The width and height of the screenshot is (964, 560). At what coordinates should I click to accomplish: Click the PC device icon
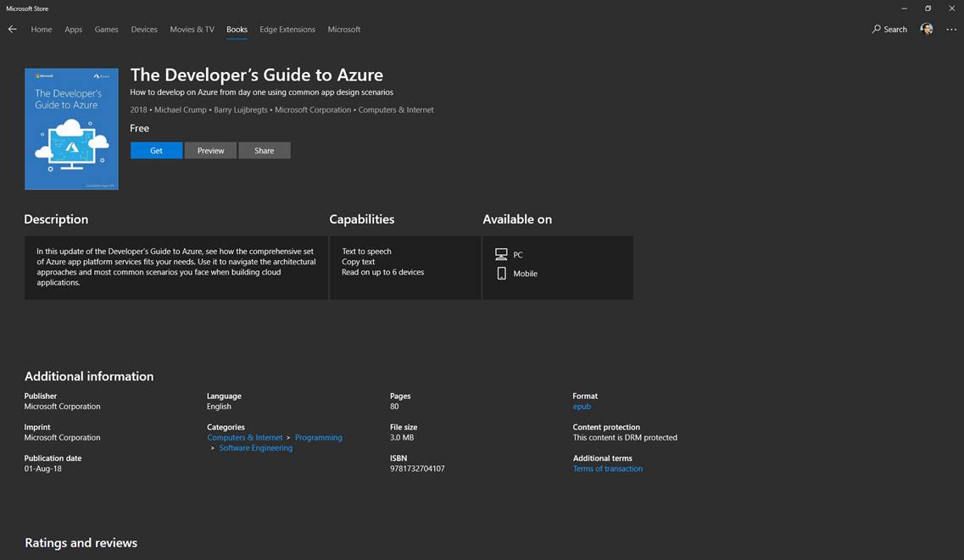(501, 254)
